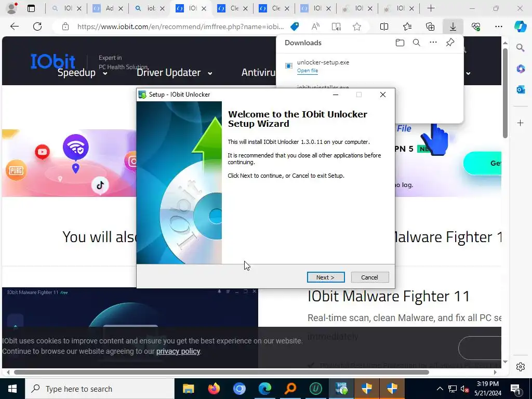Open the browser profile icon

[12, 8]
